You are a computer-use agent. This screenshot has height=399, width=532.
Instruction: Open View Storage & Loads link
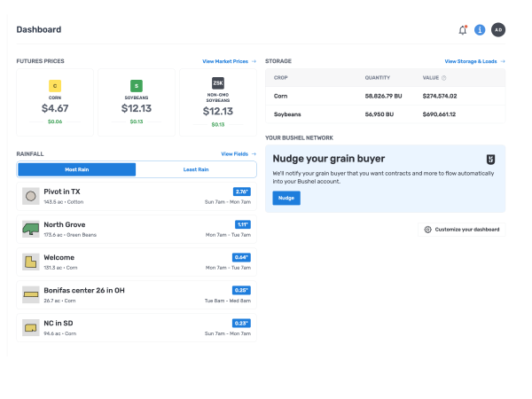(471, 61)
